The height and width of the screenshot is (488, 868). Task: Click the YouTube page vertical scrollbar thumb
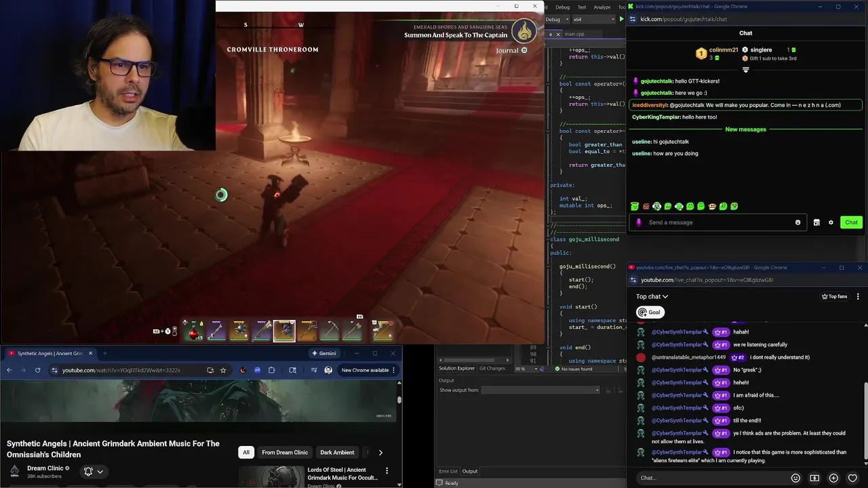coord(399,400)
